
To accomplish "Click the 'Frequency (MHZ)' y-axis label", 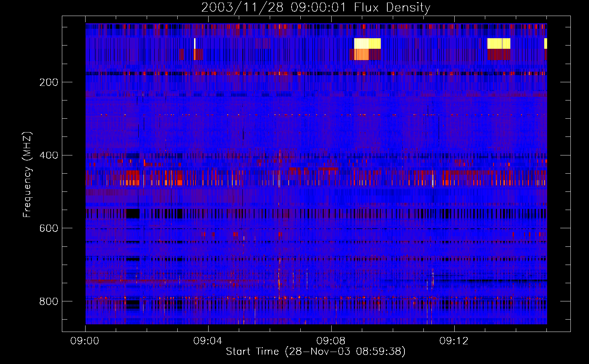I will pos(27,174).
